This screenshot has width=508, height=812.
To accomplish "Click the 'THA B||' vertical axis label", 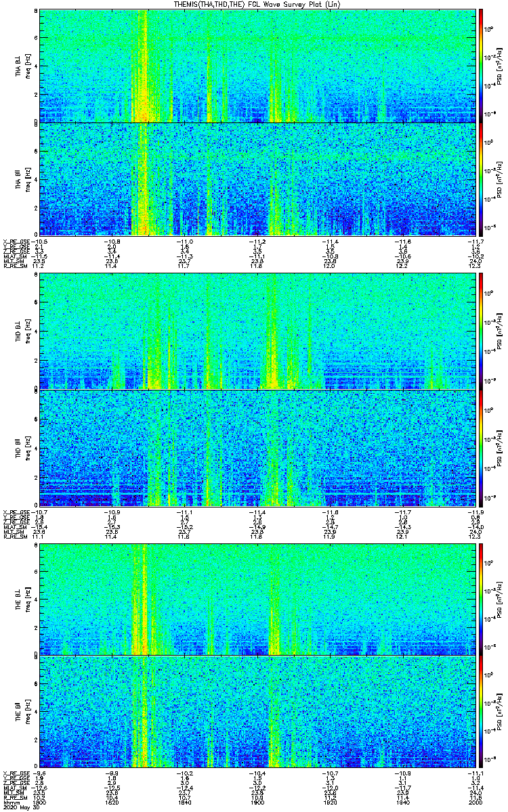I will point(19,179).
